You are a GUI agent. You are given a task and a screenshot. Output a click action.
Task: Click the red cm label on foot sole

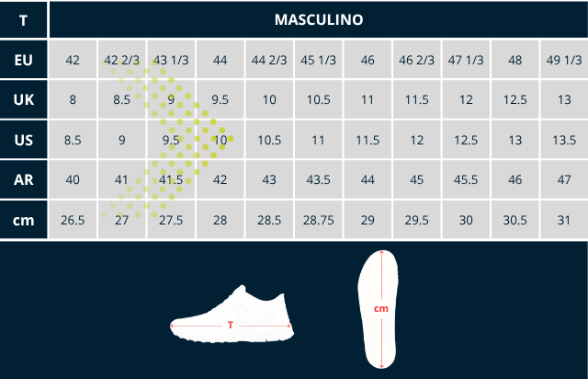380,309
